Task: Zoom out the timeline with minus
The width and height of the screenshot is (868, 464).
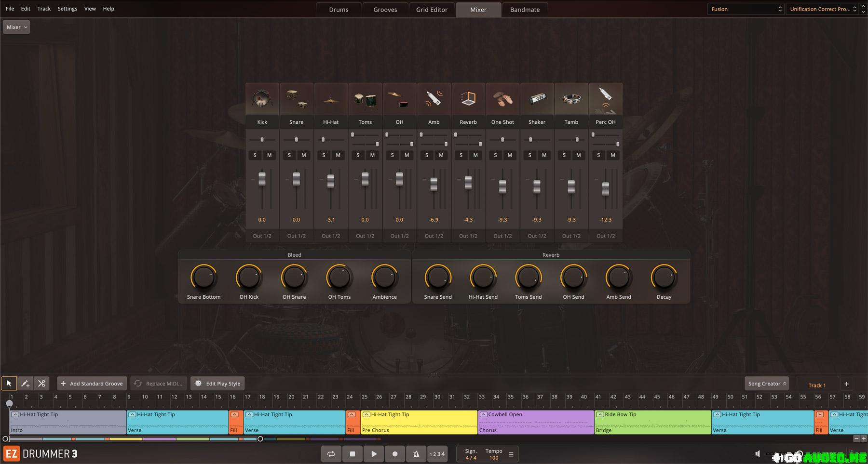Action: (x=856, y=438)
